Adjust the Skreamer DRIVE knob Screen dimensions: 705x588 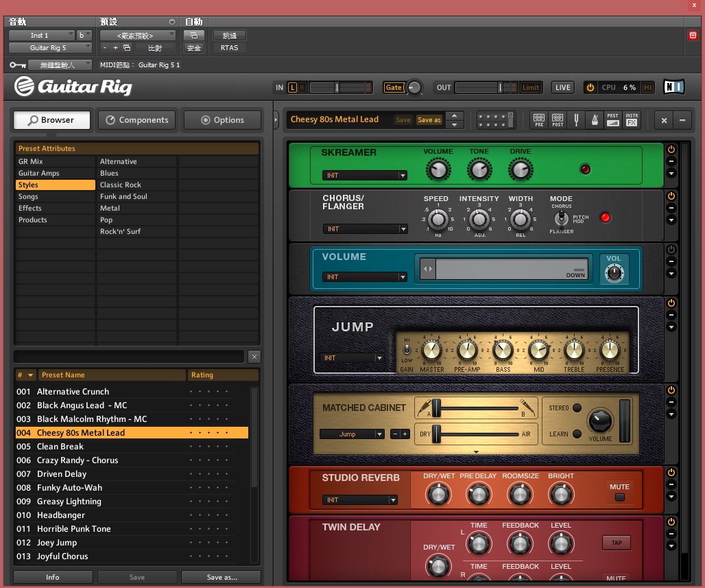(521, 170)
